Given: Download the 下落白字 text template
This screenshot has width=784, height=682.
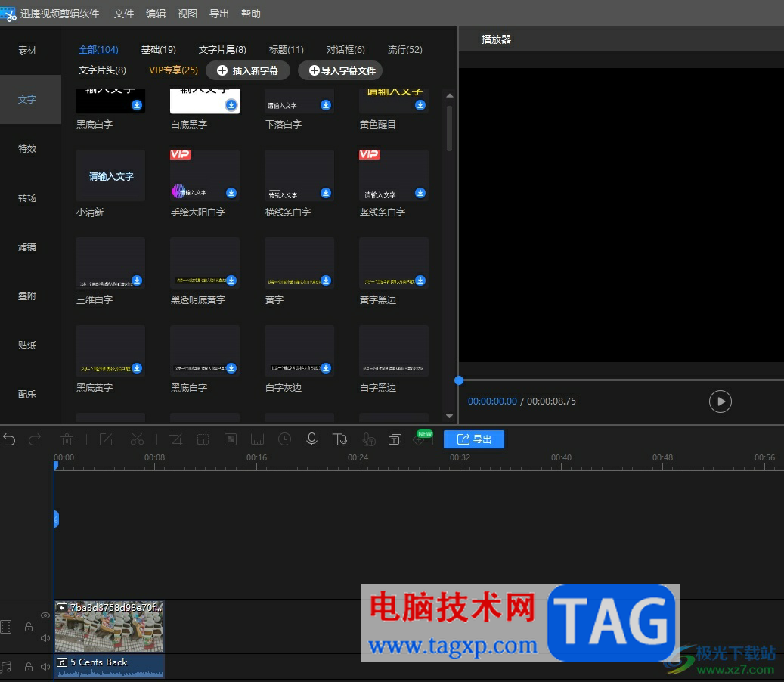Looking at the screenshot, I should 326,105.
